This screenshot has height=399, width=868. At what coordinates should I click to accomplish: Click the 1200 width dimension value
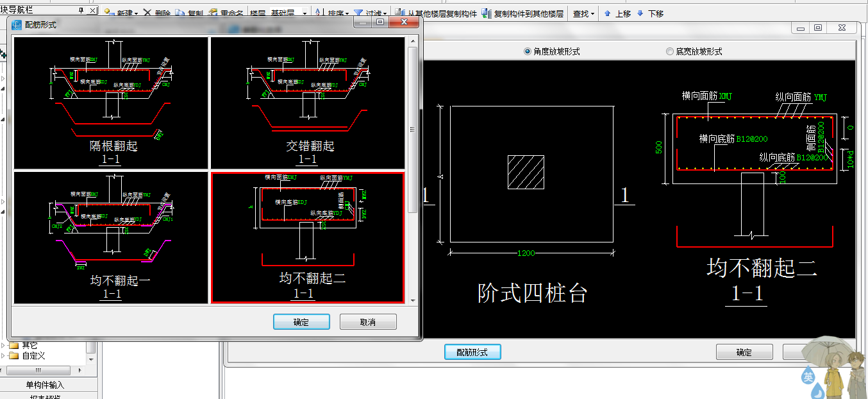pos(526,253)
